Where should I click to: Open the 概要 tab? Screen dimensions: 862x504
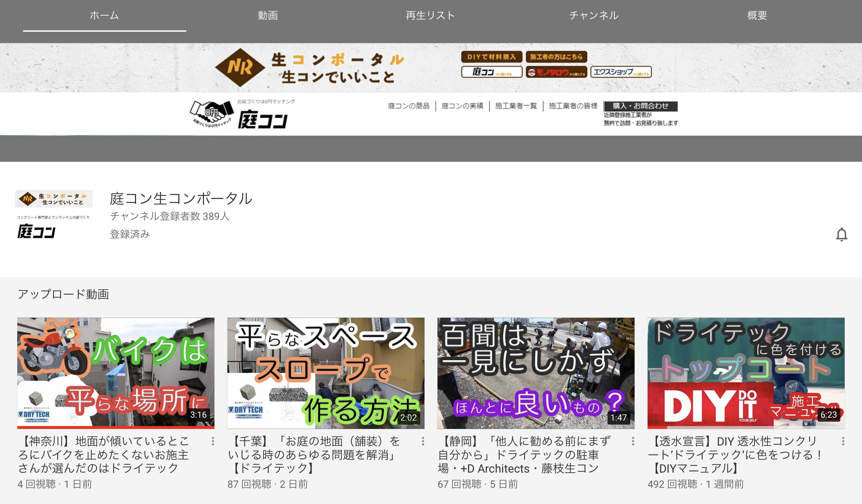tap(757, 16)
